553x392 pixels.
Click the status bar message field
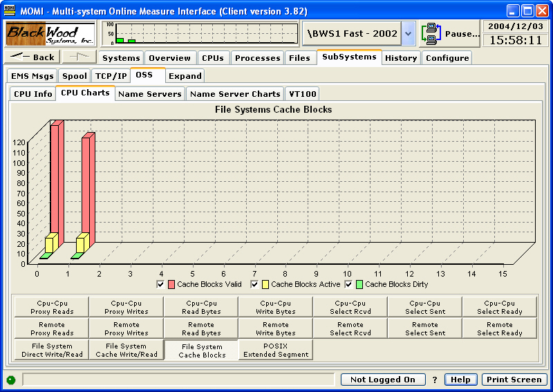180,380
